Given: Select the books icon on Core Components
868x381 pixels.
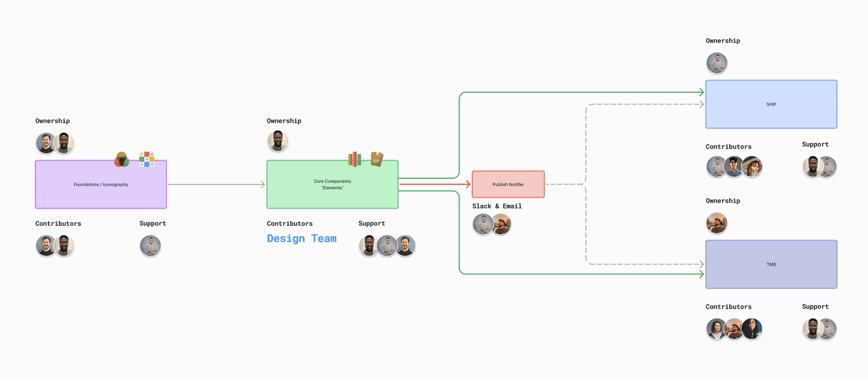Looking at the screenshot, I should click(354, 160).
